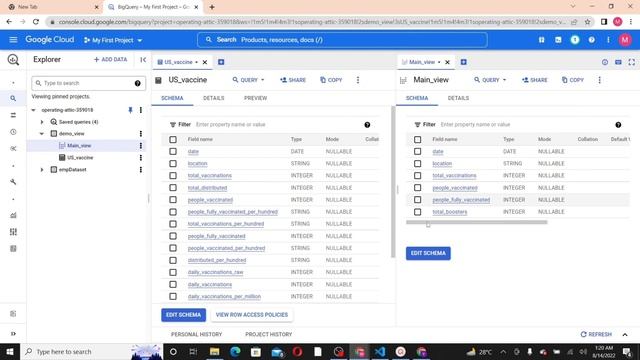Reload the browser page
This screenshot has height=360, width=640.
click(36, 22)
